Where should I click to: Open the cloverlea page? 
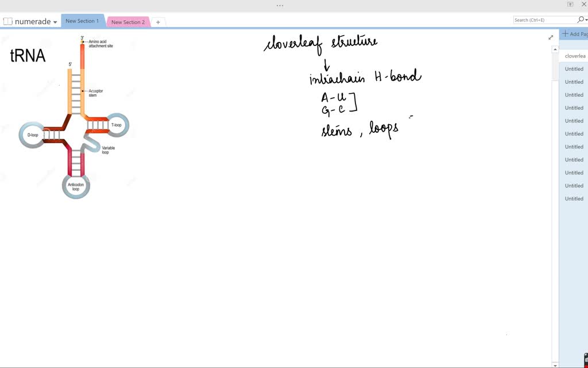(573, 55)
